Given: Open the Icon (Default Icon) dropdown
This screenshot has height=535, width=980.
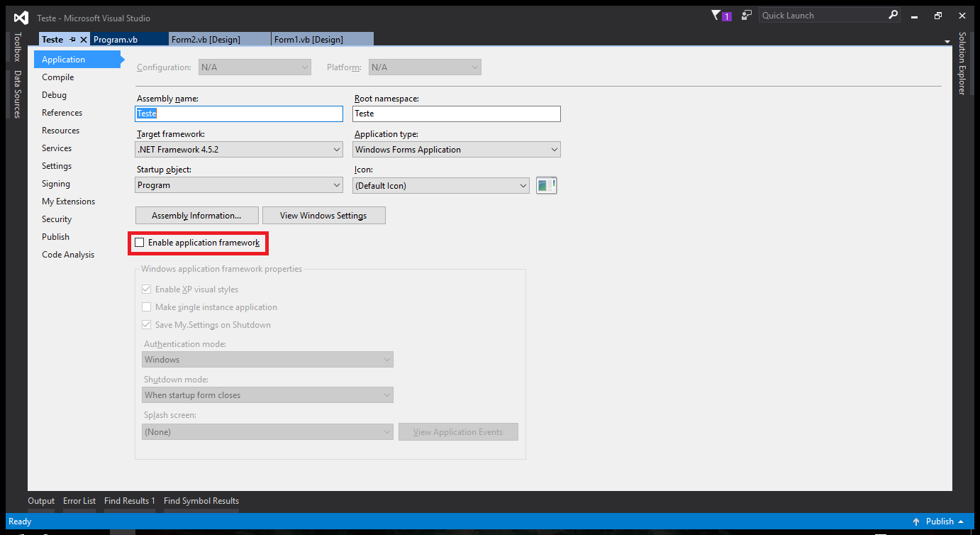Looking at the screenshot, I should [x=441, y=185].
